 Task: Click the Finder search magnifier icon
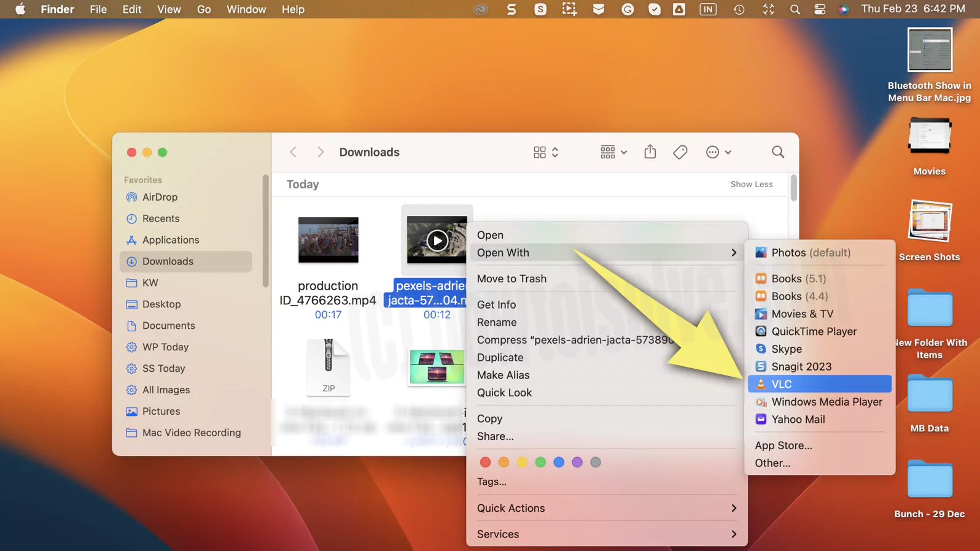(778, 152)
